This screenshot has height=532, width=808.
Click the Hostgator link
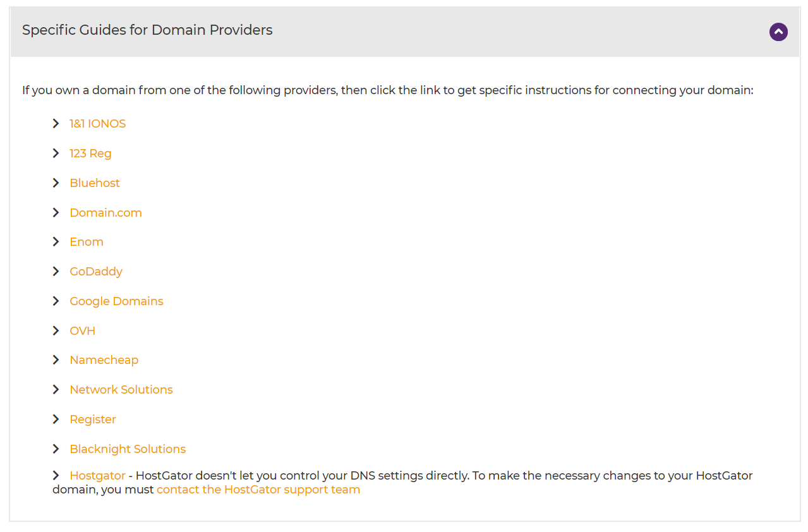point(97,476)
